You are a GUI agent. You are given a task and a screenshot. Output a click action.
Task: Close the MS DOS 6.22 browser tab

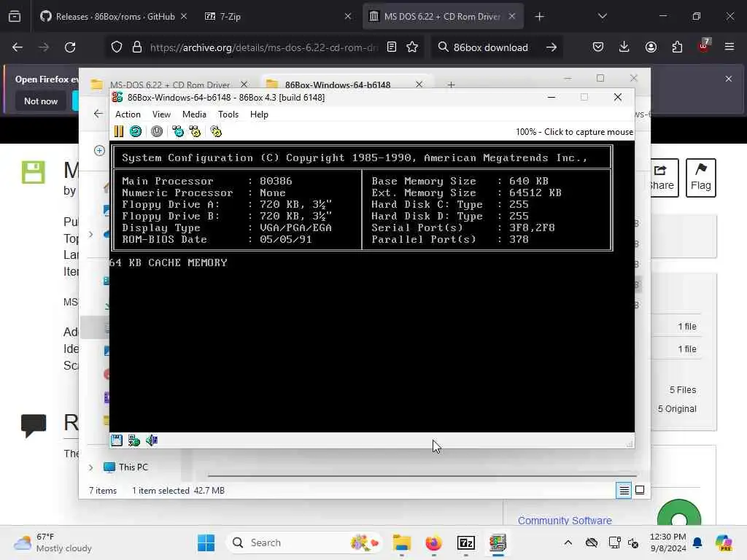pos(511,16)
